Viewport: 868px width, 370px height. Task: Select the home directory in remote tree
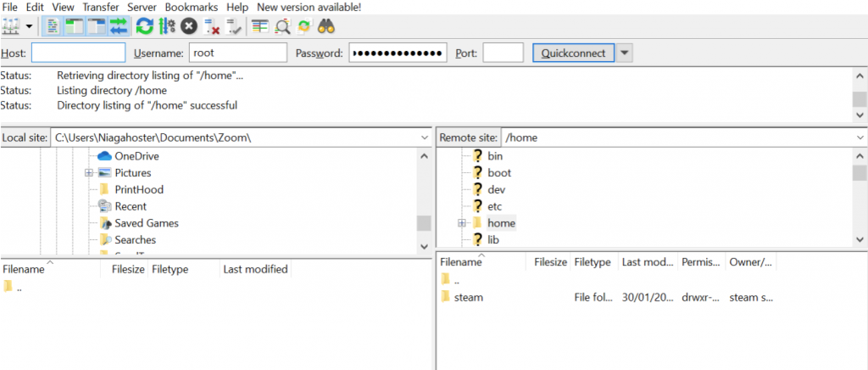501,223
